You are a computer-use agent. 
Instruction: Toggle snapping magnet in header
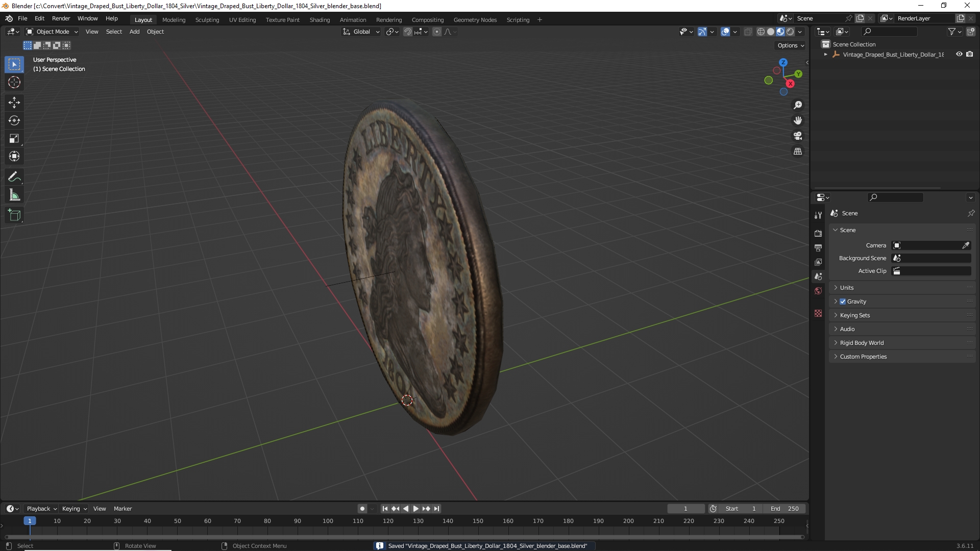[407, 32]
